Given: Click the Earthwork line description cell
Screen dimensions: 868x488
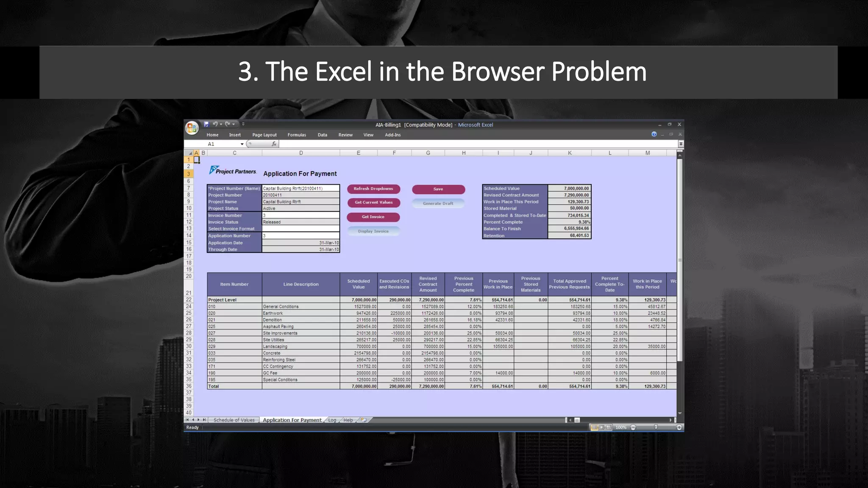Looking at the screenshot, I should point(300,313).
